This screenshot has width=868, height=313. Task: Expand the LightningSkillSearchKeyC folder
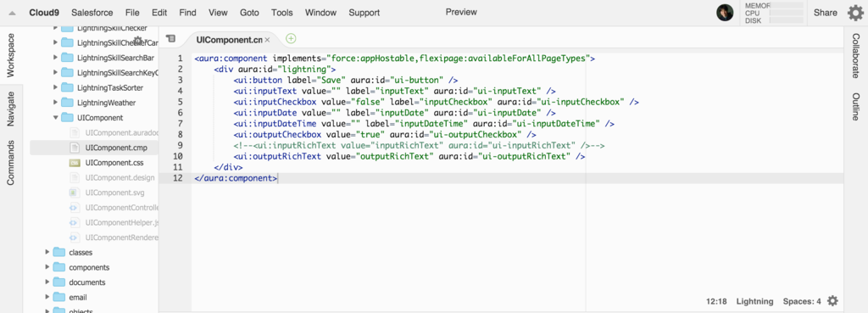click(55, 73)
